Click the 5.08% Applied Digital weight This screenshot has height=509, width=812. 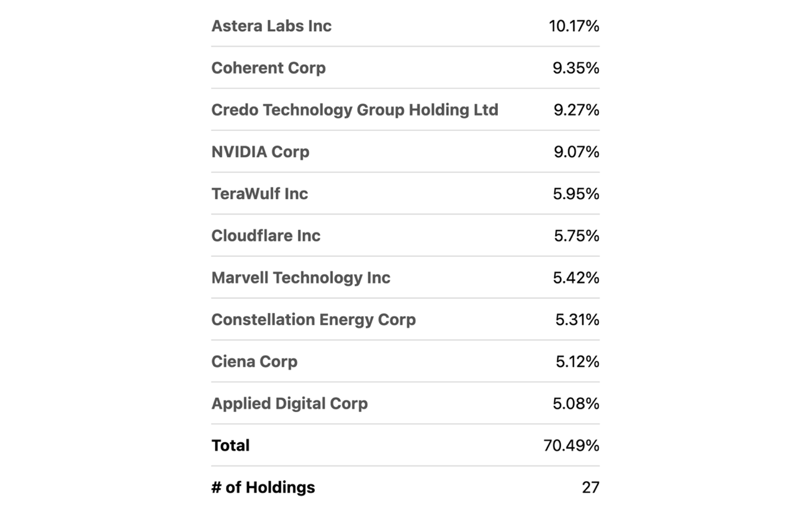576,404
